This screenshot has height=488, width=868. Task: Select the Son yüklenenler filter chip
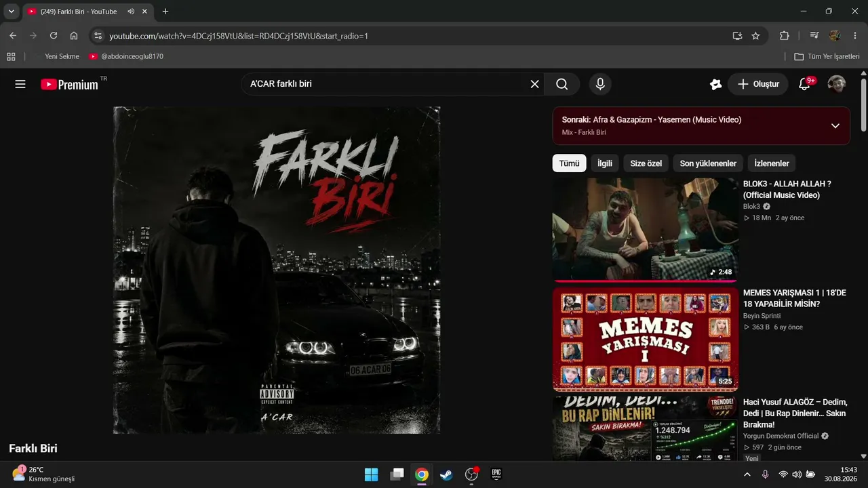coord(708,163)
